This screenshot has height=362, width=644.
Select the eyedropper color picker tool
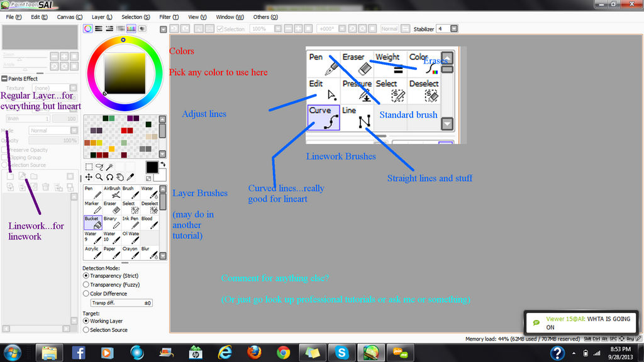[x=130, y=177]
